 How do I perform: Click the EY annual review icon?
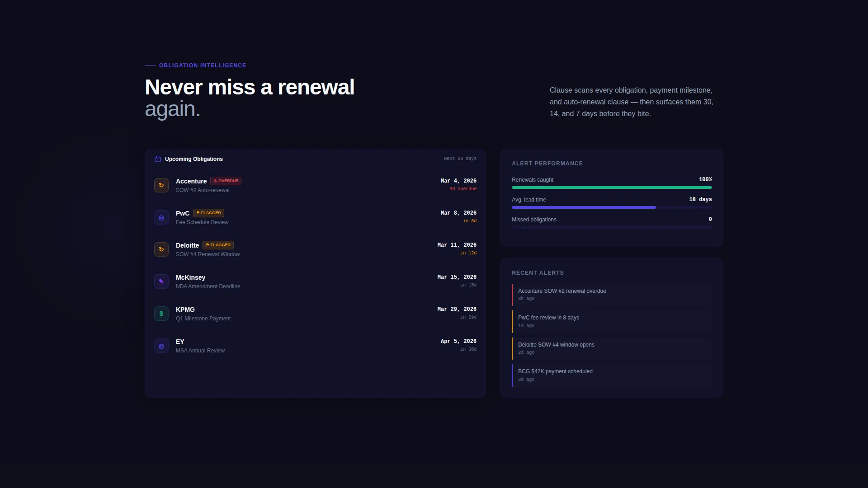[x=161, y=346]
